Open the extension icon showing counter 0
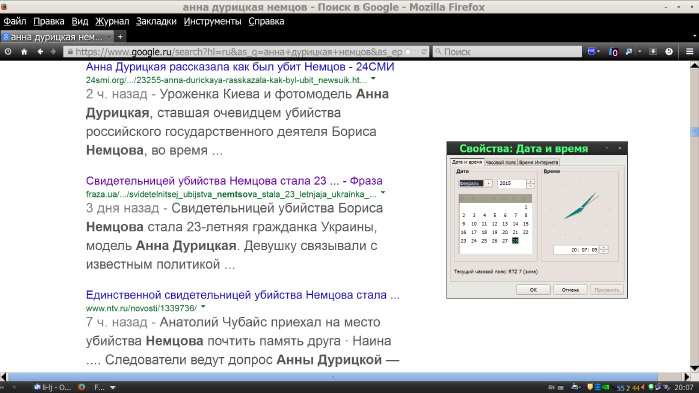 coord(613,52)
